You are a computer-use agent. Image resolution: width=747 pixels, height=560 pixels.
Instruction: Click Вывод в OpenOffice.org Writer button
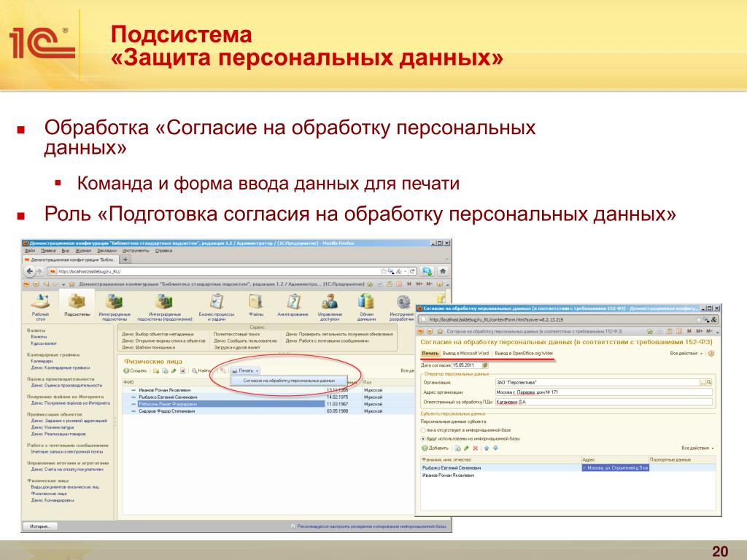pyautogui.click(x=524, y=354)
